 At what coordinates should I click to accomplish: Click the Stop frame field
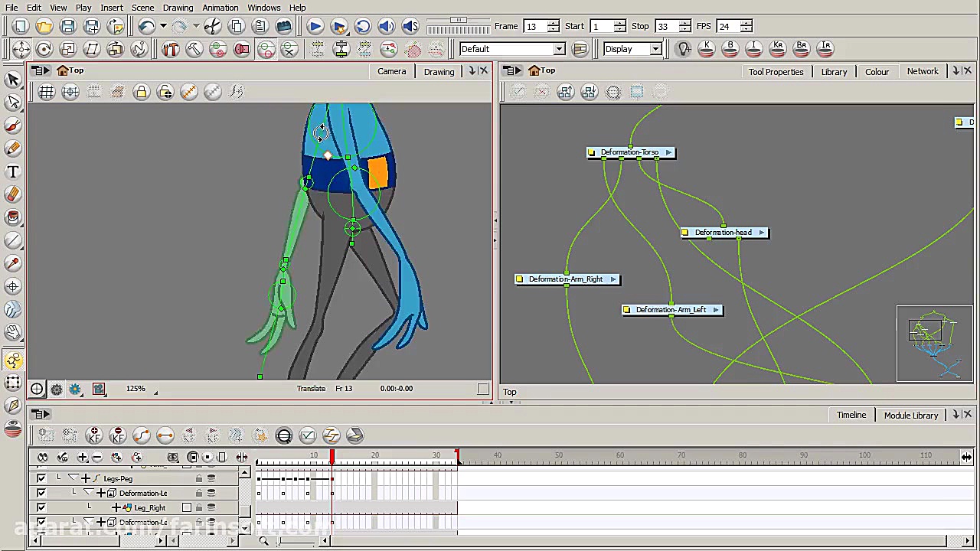666,27
